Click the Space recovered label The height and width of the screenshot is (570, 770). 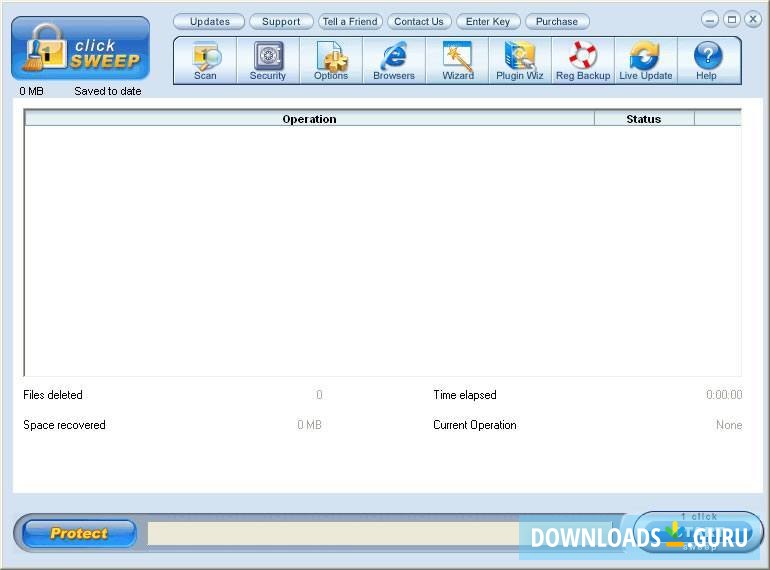(x=64, y=425)
